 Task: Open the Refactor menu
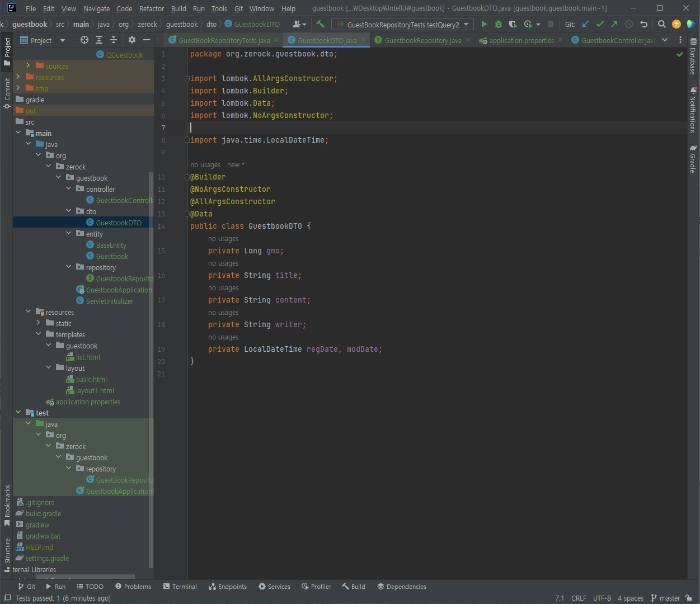pos(152,8)
